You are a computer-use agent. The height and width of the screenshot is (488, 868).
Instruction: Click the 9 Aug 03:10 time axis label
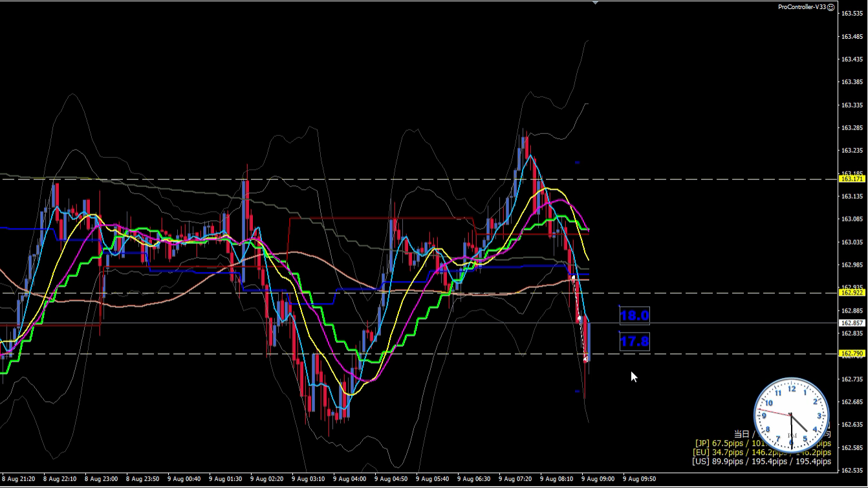[309, 479]
